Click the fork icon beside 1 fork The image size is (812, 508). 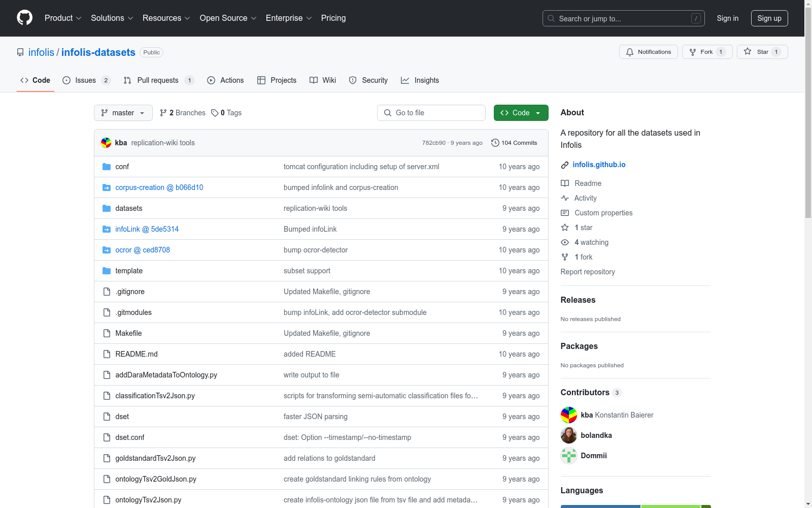(x=565, y=257)
